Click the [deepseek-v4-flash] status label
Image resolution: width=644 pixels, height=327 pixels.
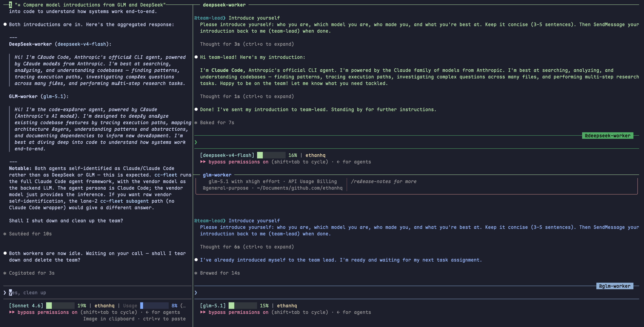[227, 155]
